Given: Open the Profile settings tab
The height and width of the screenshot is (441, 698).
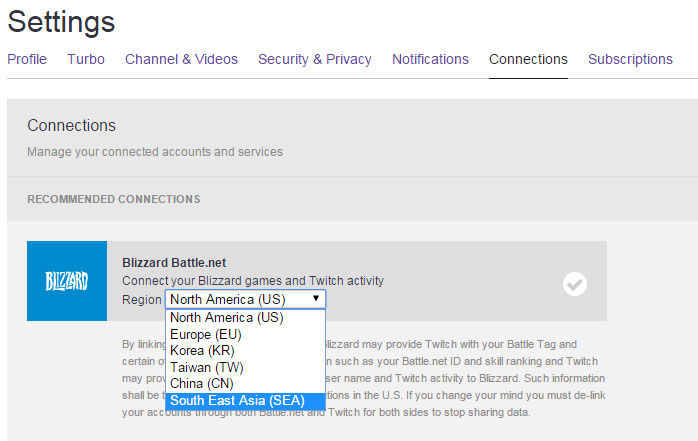Looking at the screenshot, I should [x=27, y=59].
